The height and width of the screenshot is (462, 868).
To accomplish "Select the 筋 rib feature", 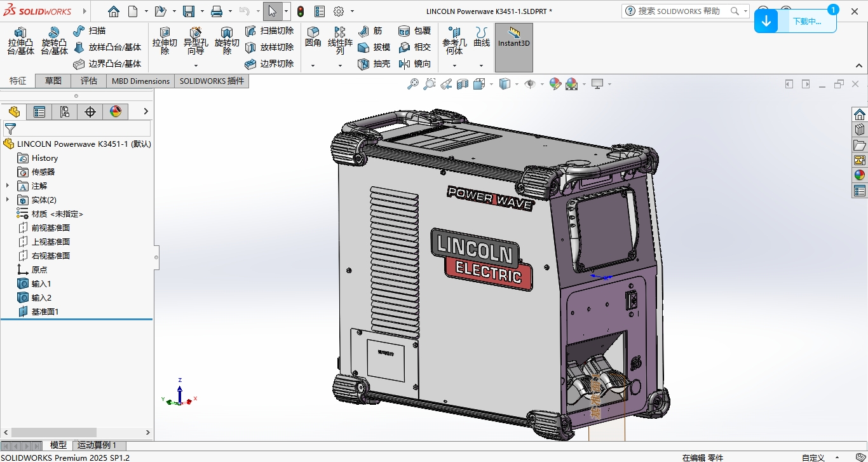I will 370,31.
